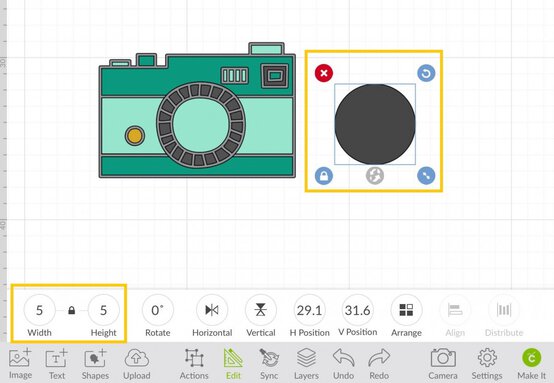Image resolution: width=554 pixels, height=383 pixels.
Task: Toggle the width-height proportion lock
Action: 72,310
